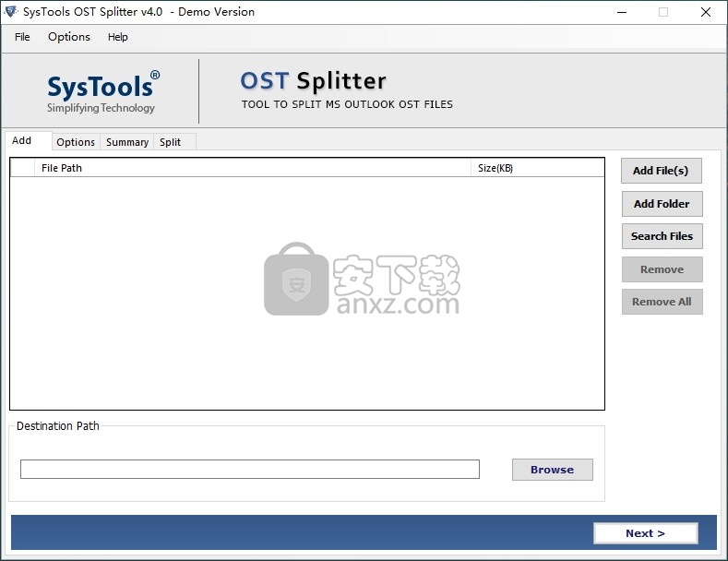Screen dimensions: 728x561
Task: Click Browse for destination path
Action: (553, 470)
